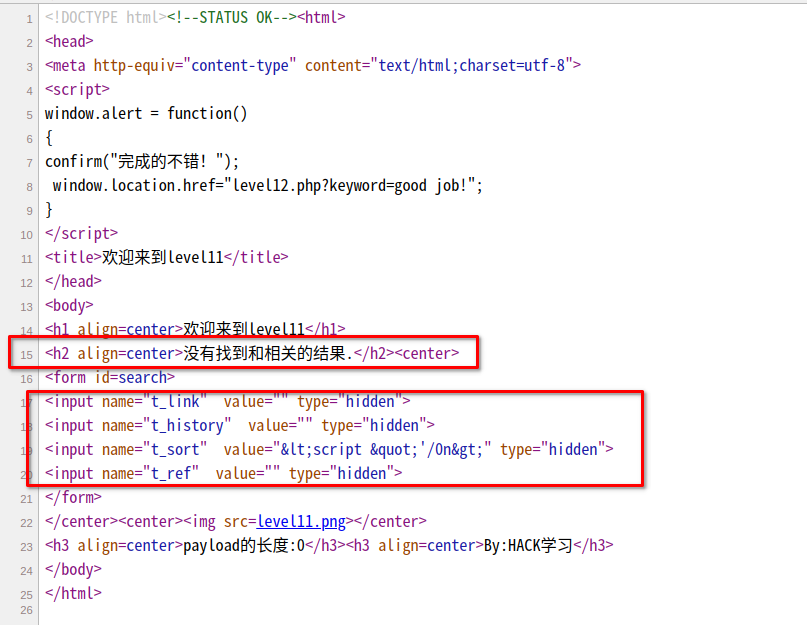807x625 pixels.
Task: Click the h2 没有找到和相关的结果 line
Action: [x=252, y=353]
